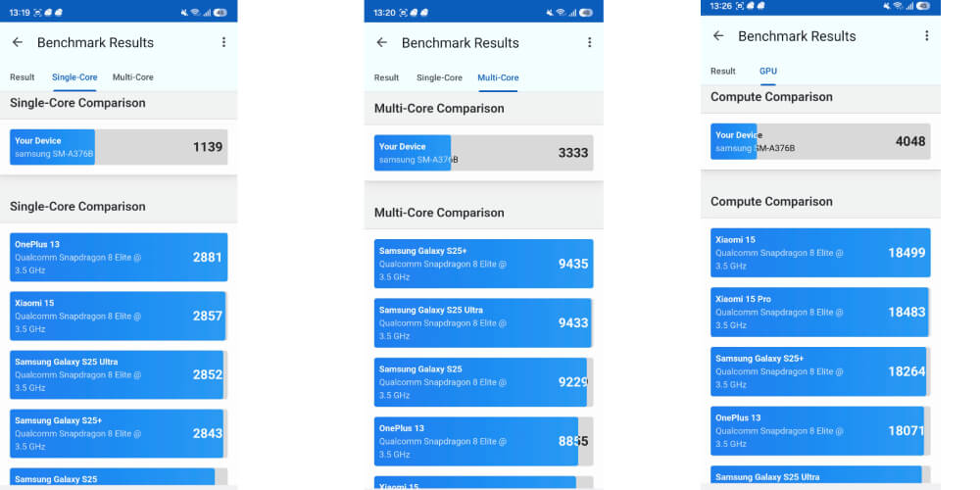Tap lower Compute Comparison heading
The height and width of the screenshot is (490, 980).
(772, 201)
